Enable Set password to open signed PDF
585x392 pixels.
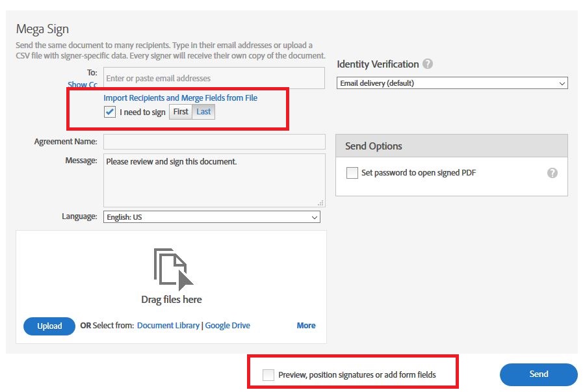click(x=352, y=173)
